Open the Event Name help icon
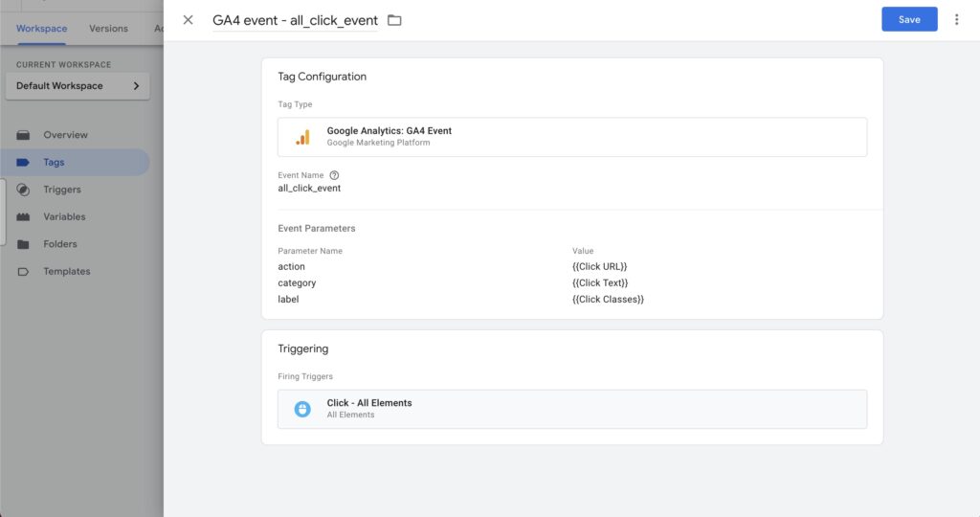Image resolution: width=980 pixels, height=517 pixels. 334,175
